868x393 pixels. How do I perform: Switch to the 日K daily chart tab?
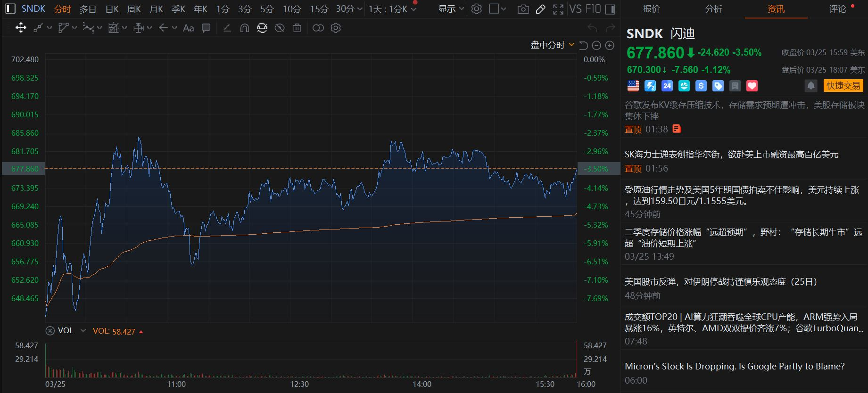tap(112, 9)
